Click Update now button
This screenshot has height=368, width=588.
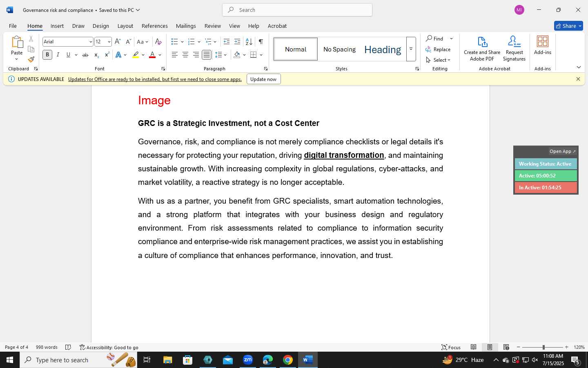point(263,79)
